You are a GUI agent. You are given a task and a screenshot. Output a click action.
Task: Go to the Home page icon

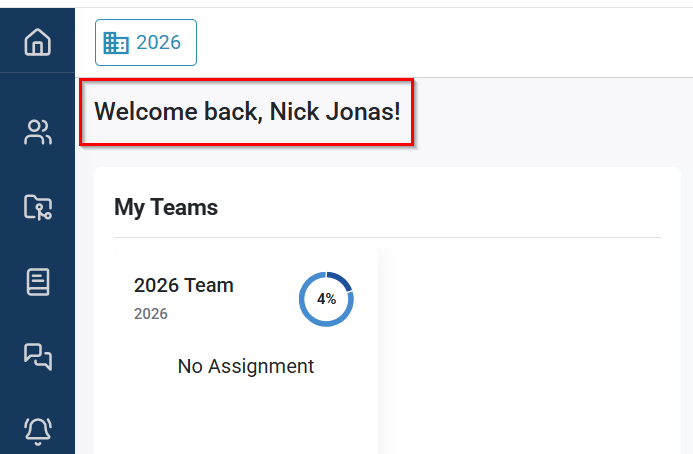tap(37, 43)
